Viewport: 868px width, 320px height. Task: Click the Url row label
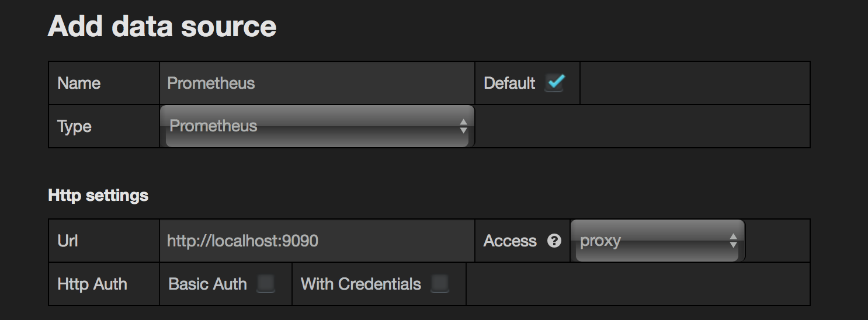click(x=68, y=241)
